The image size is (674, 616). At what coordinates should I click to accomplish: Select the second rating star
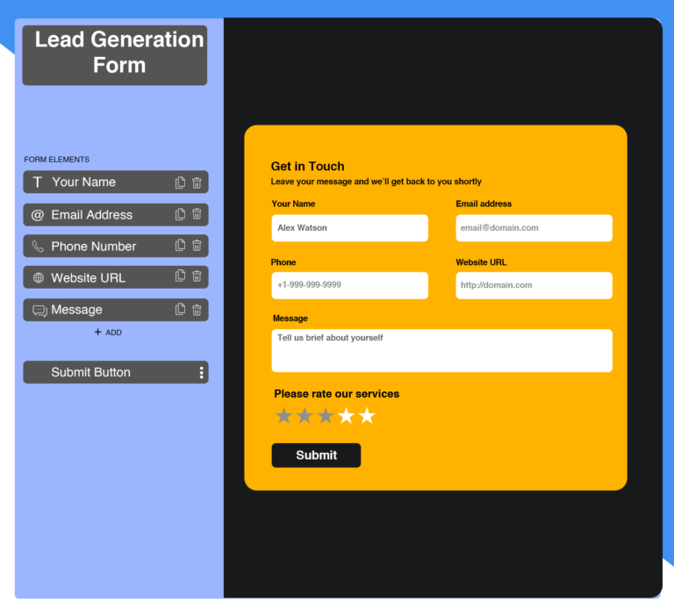point(305,416)
